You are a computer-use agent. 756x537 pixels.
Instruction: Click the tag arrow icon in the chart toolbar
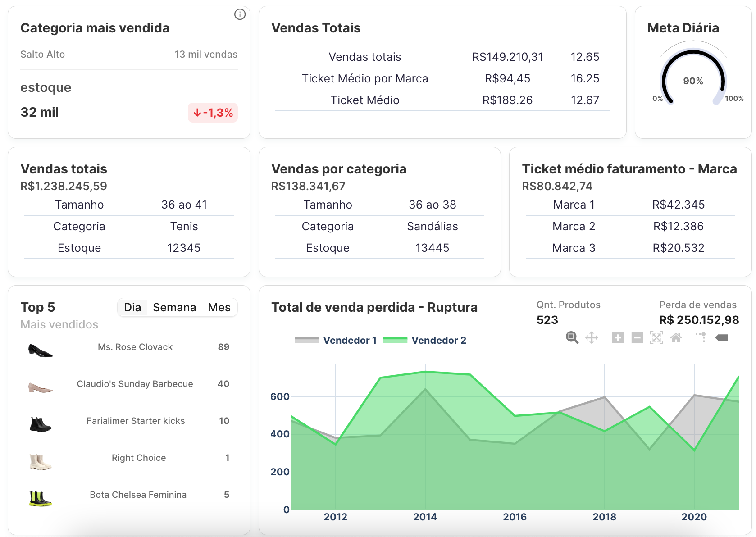point(721,337)
